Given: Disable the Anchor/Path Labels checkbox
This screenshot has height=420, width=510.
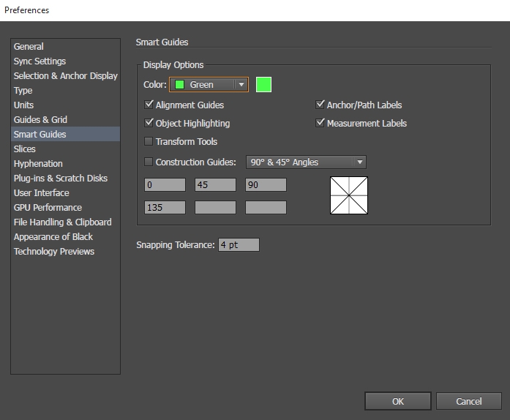Looking at the screenshot, I should tap(320, 105).
